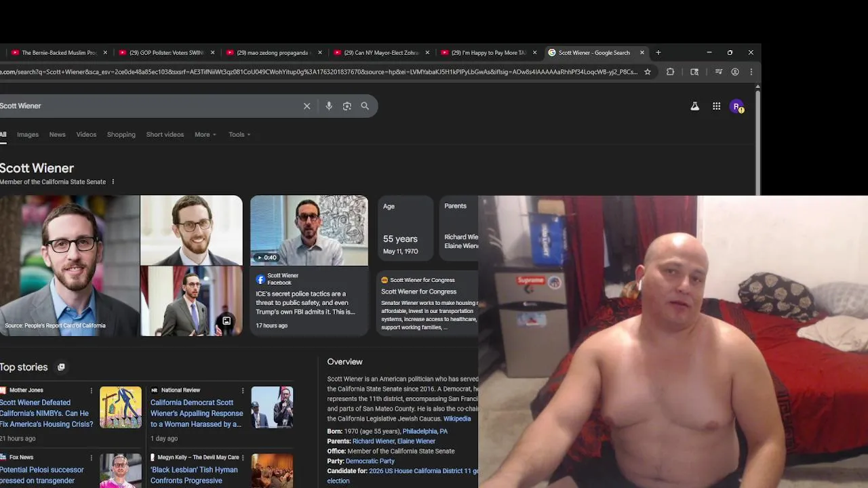Viewport: 868px width, 488px height.
Task: Open Chrome extensions puzzle icon
Action: tap(670, 72)
